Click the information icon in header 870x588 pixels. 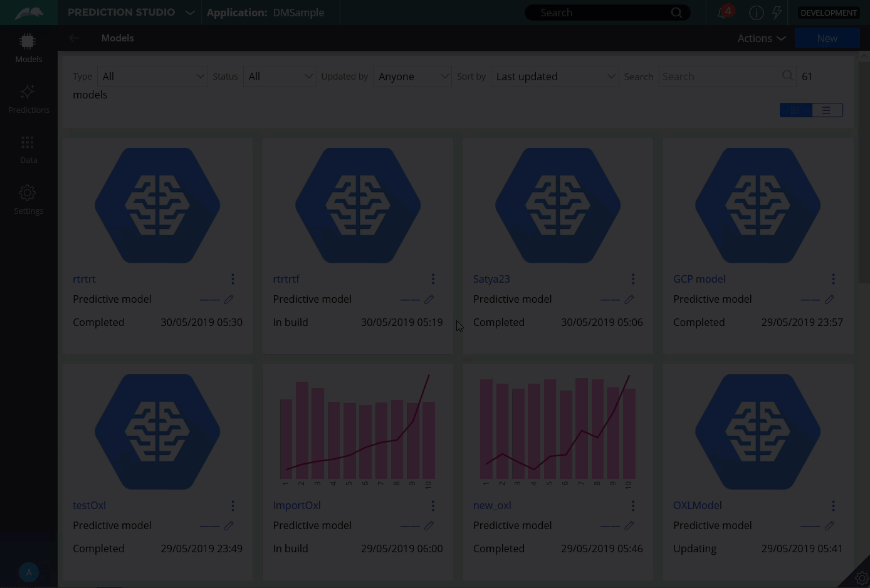coord(757,13)
